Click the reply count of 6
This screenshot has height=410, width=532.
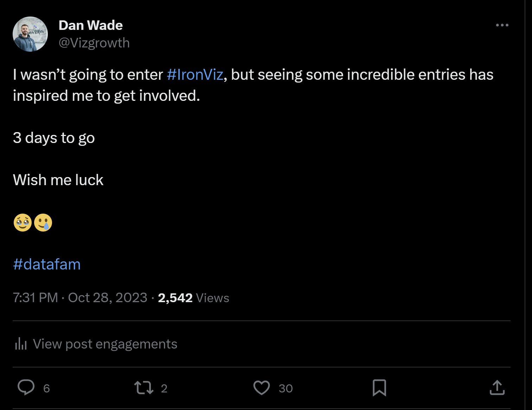tap(46, 388)
